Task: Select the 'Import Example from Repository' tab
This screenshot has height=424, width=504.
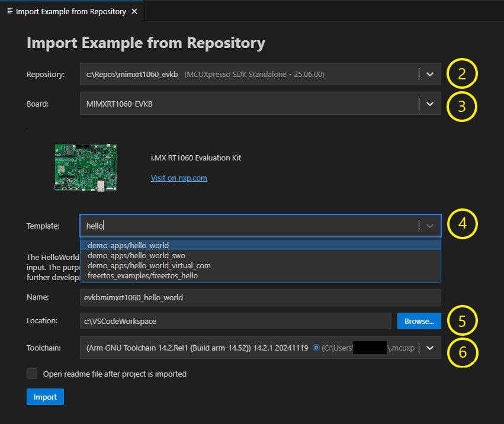Action: pos(71,11)
